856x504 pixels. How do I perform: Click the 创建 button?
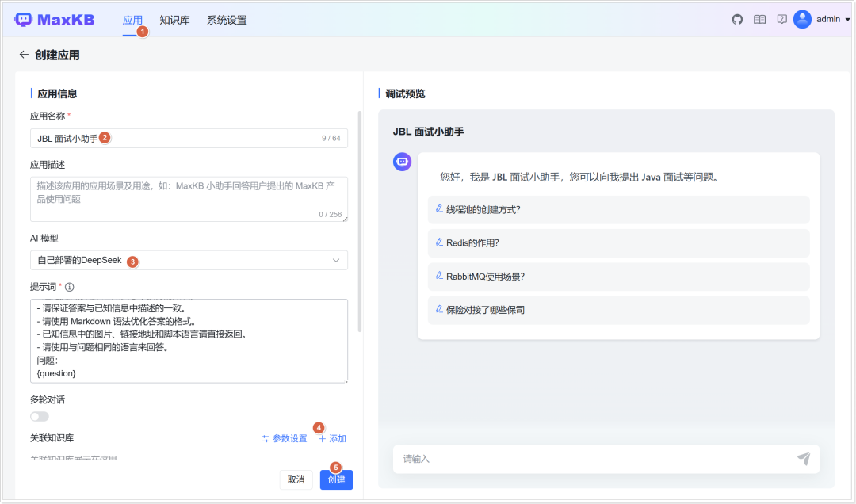[336, 479]
